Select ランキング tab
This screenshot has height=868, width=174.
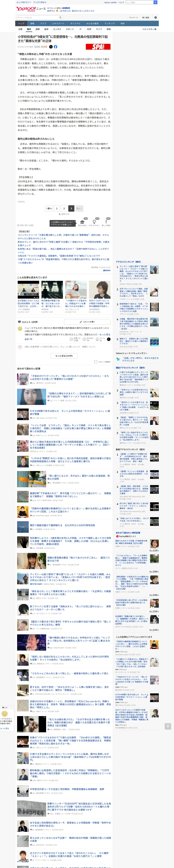coord(109,24)
